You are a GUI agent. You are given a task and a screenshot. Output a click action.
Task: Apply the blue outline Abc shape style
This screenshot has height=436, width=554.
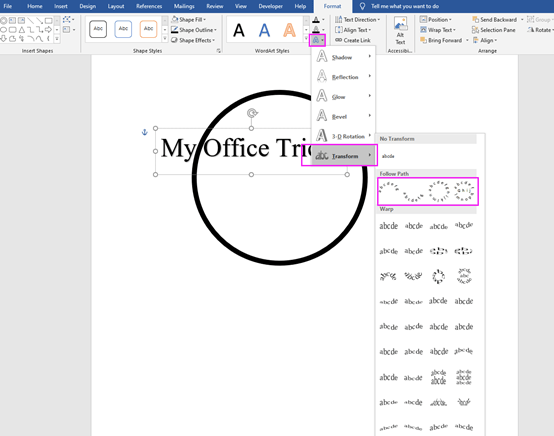pyautogui.click(x=123, y=29)
